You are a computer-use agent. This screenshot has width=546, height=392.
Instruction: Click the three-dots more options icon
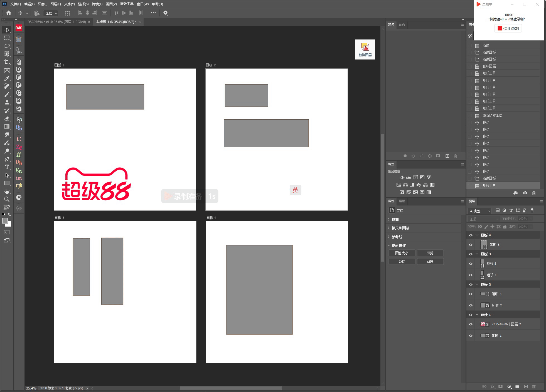tap(153, 13)
